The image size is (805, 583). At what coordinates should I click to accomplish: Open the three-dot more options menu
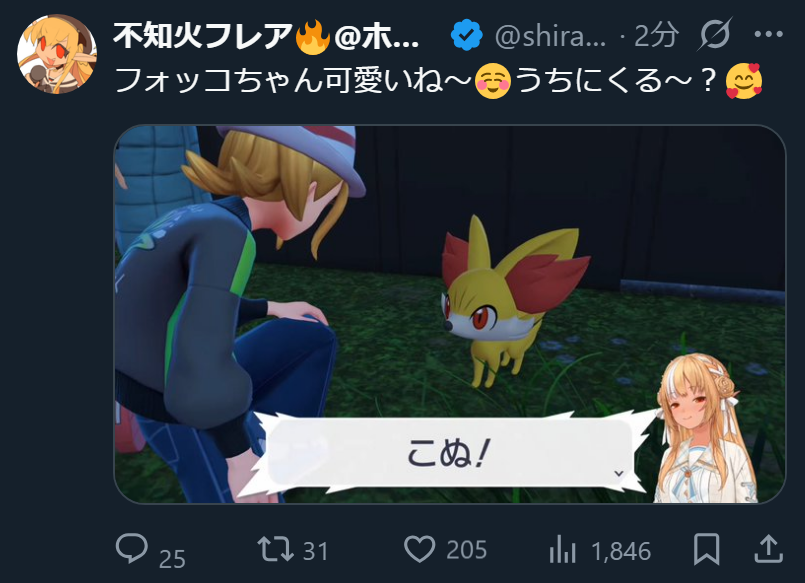(769, 34)
